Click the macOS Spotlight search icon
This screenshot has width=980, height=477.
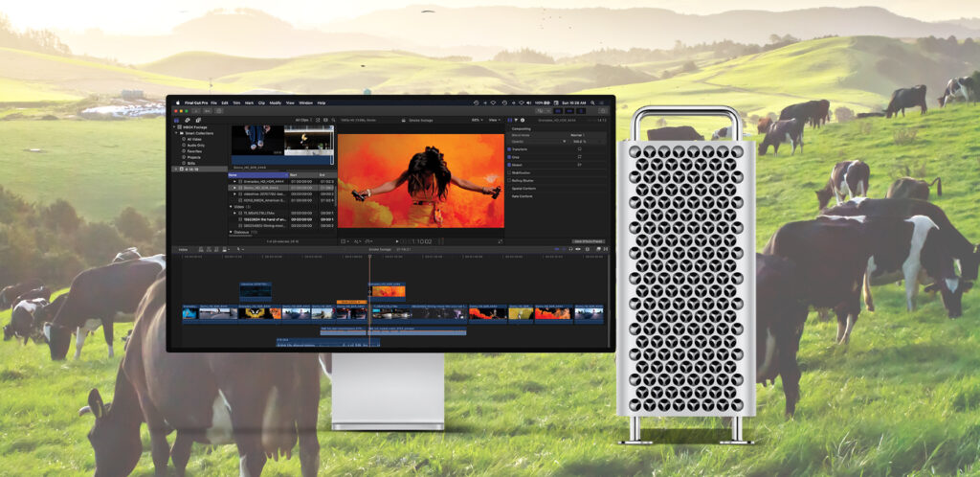592,102
